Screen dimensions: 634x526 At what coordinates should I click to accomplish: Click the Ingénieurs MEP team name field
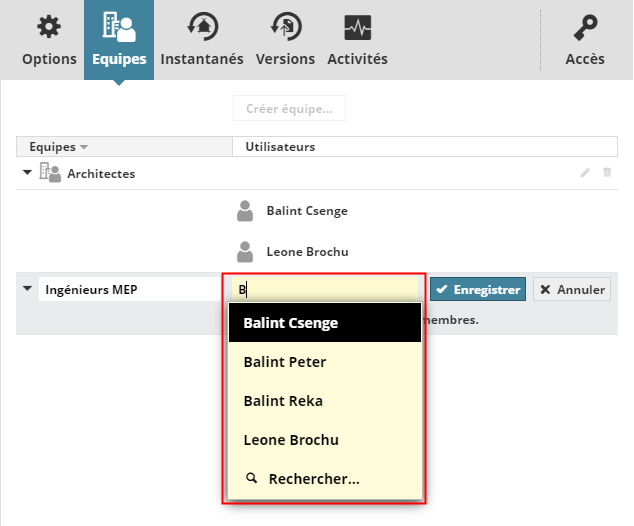coord(127,290)
